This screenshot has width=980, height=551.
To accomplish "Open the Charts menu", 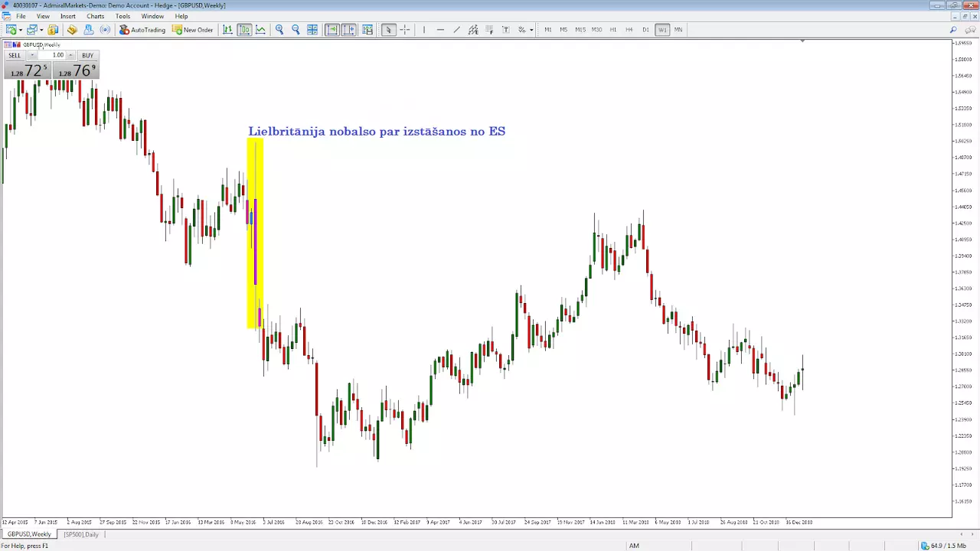I will coord(96,16).
